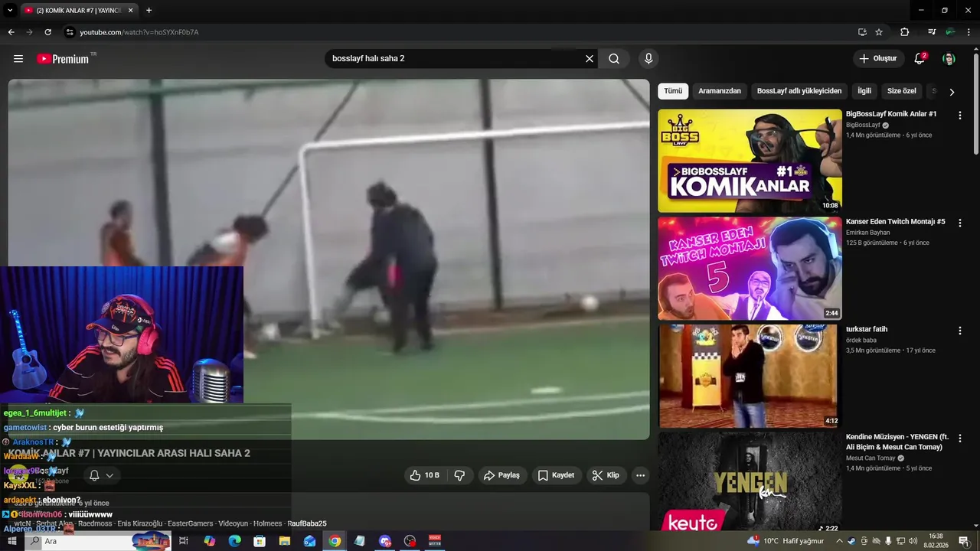The image size is (980, 551).
Task: Reload the page
Action: pyautogui.click(x=47, y=32)
